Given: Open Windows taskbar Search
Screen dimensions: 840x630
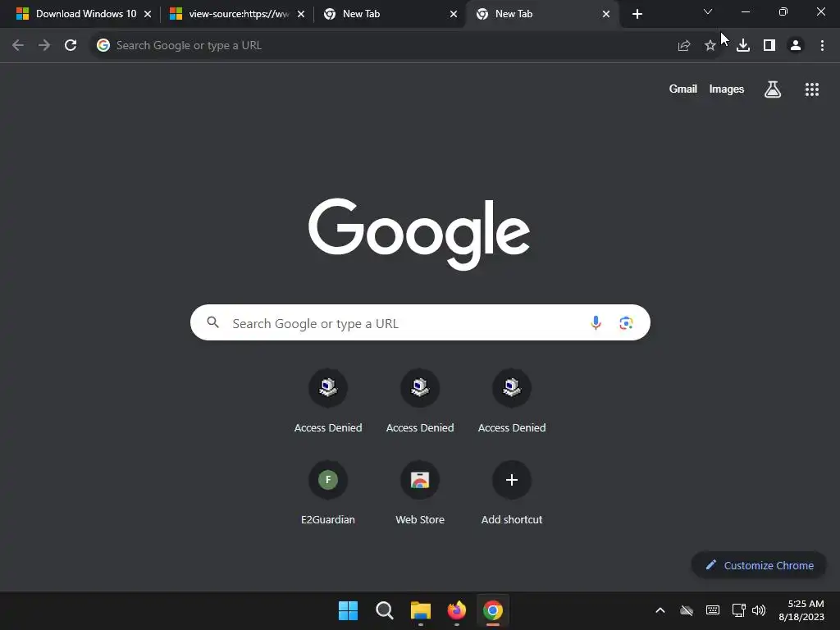Looking at the screenshot, I should click(x=385, y=610).
